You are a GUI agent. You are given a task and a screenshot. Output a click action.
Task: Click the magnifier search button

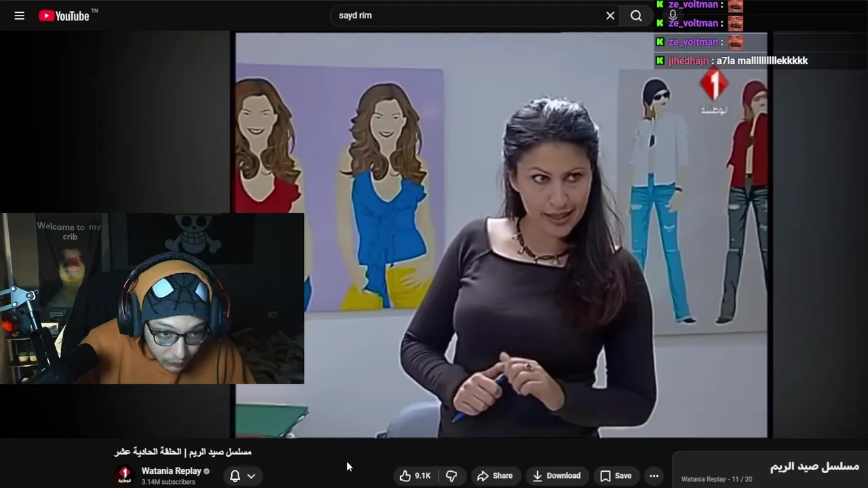click(x=636, y=16)
